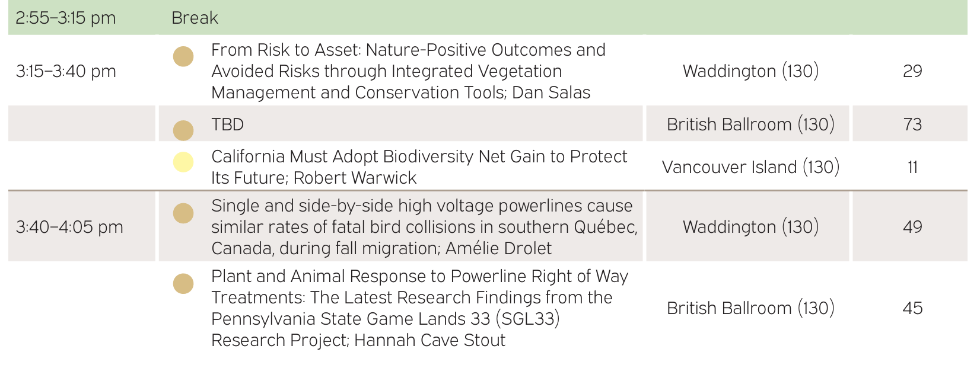
Task: Go to page number 11
Action: click(912, 167)
